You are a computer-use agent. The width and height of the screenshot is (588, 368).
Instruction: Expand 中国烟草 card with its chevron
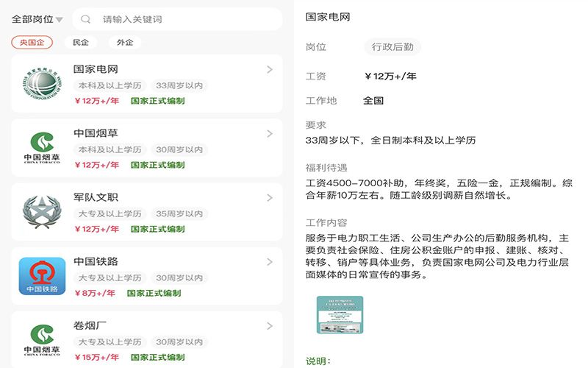[x=270, y=134]
